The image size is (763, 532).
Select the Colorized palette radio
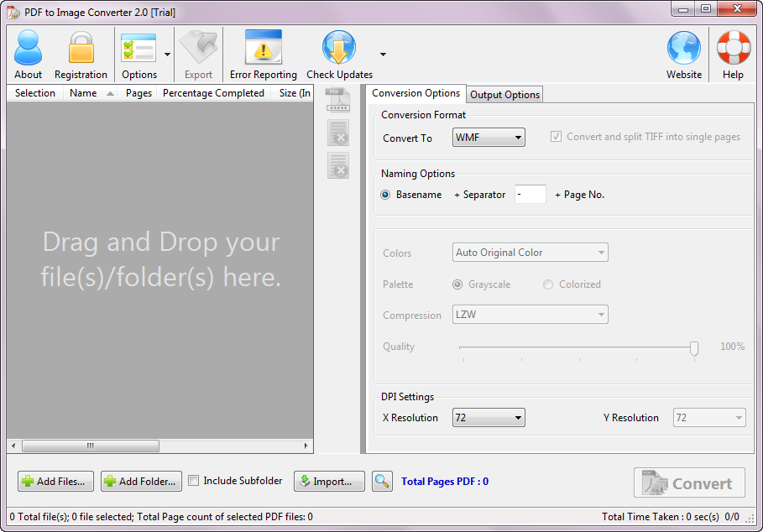(548, 284)
